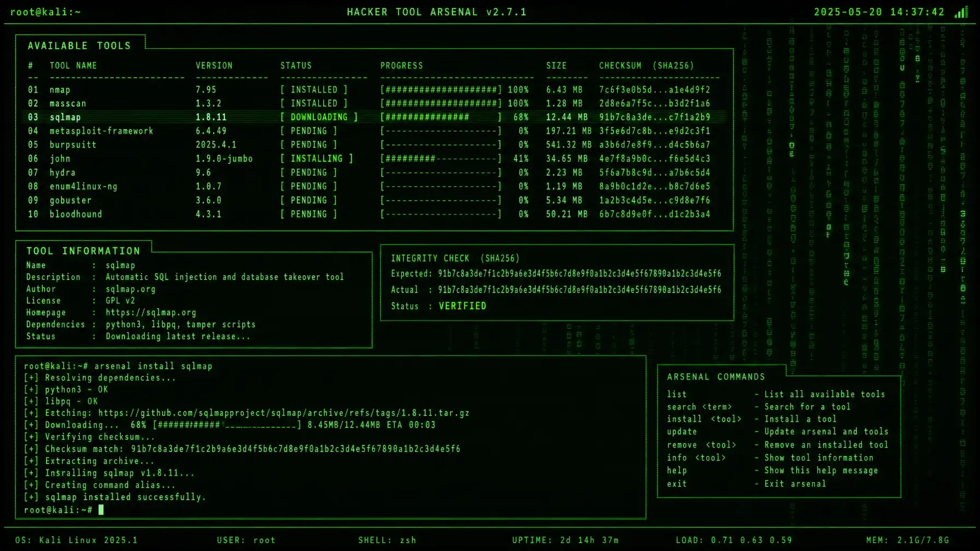Screen dimensions: 980x551
Task: Click the 'info <tool>' arsenal command
Action: click(x=696, y=458)
